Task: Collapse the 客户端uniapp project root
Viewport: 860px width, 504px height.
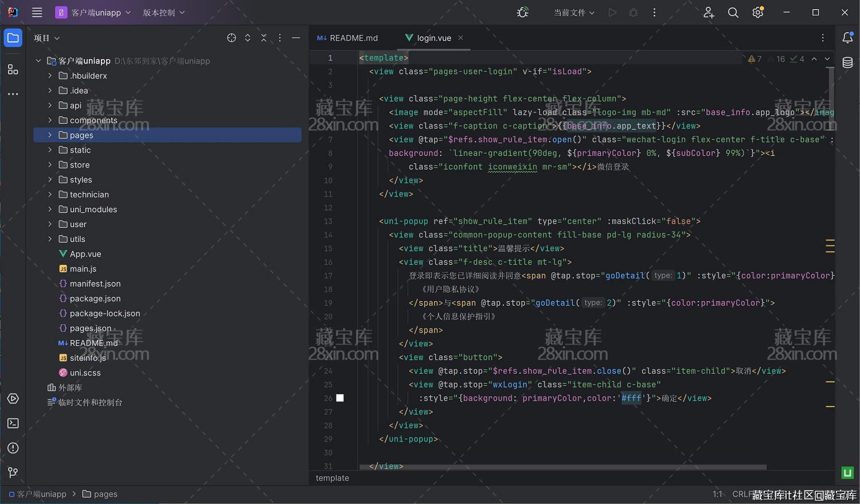Action: click(x=38, y=61)
